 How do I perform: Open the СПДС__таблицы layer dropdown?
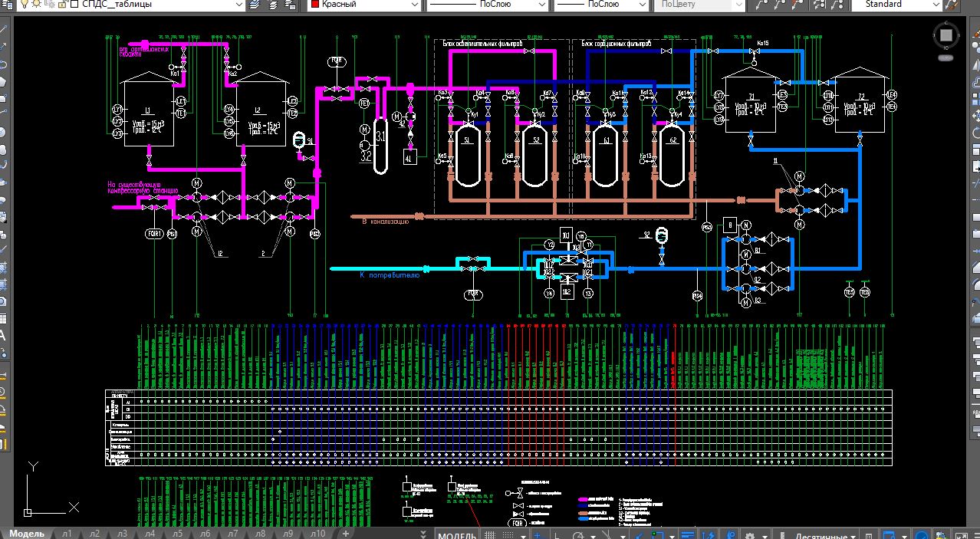point(158,5)
